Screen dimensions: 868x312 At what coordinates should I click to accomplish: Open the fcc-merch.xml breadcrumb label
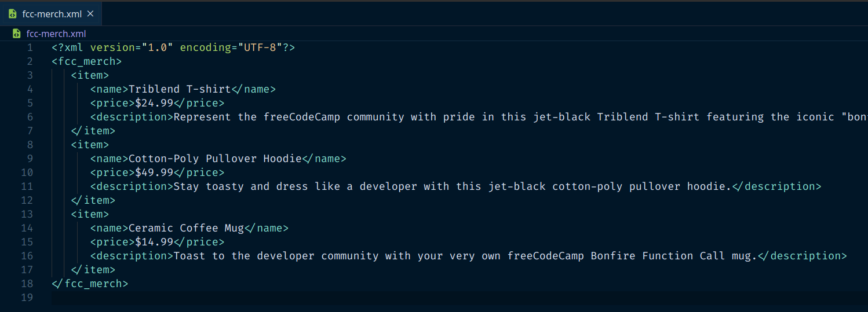56,34
